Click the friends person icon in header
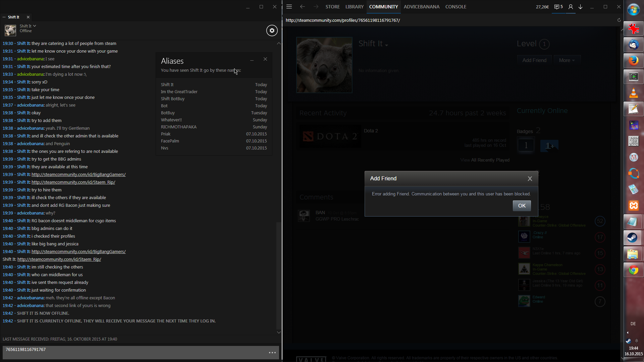 (x=571, y=7)
